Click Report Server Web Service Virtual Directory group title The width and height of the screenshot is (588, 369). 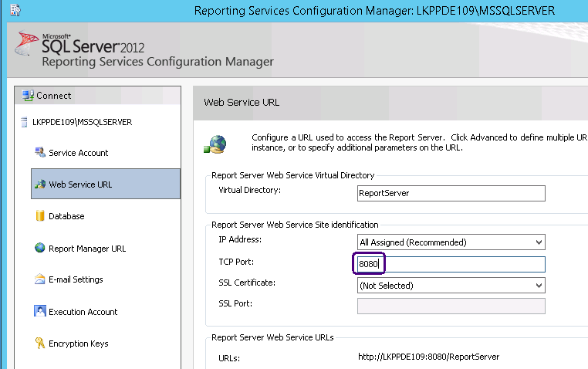[x=293, y=175]
